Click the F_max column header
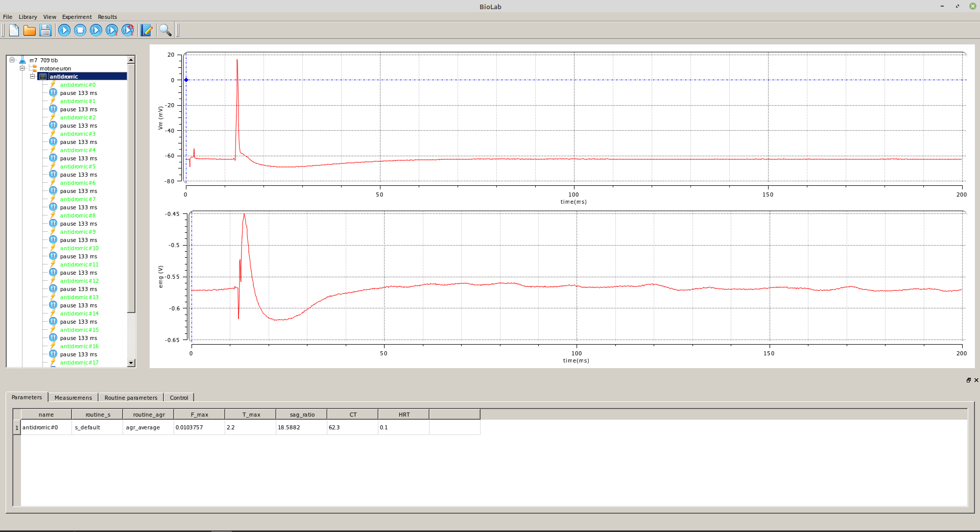Screen dimensions: 980x532 (x=199, y=415)
